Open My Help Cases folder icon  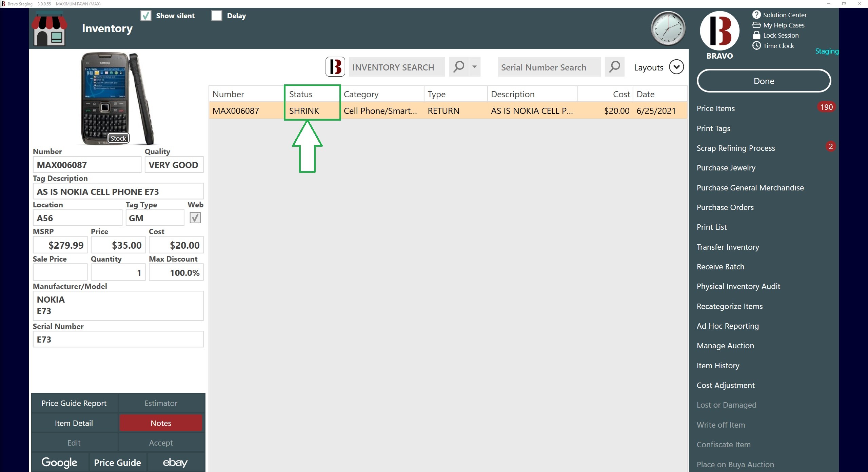[756, 25]
